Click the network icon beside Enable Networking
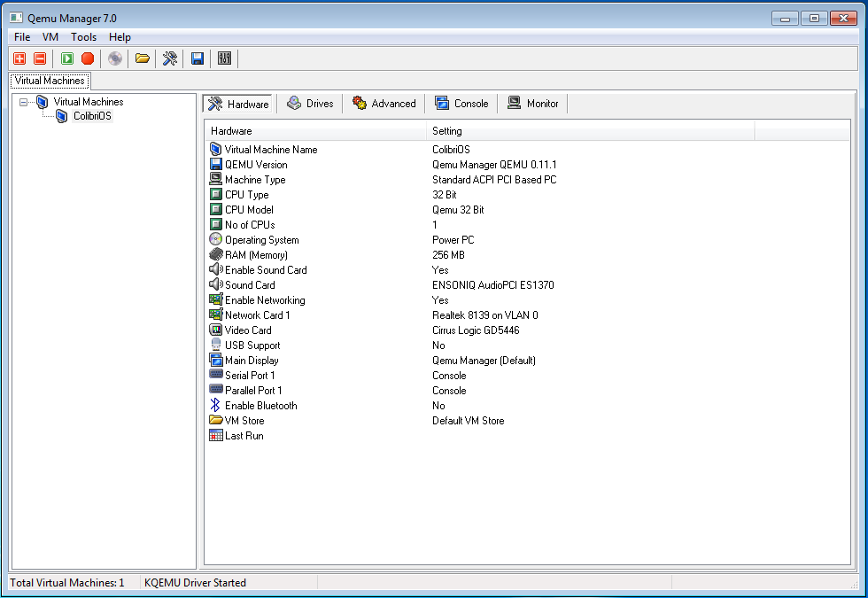868x598 pixels. click(x=216, y=299)
